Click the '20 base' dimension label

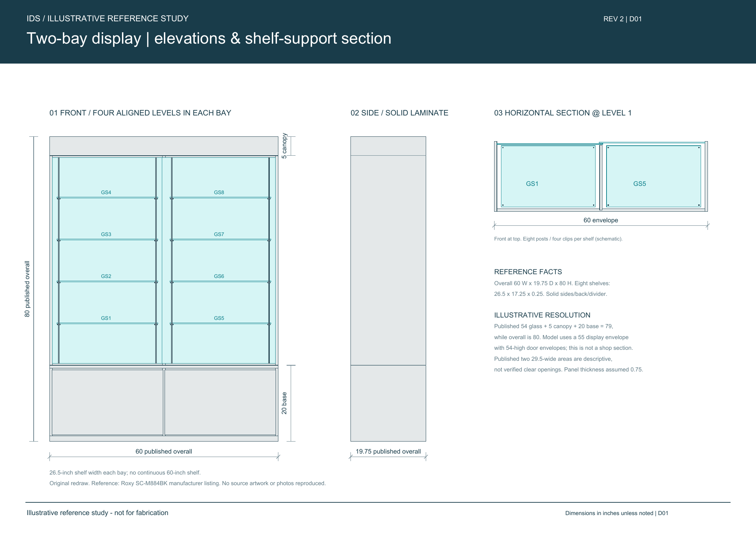pos(284,403)
